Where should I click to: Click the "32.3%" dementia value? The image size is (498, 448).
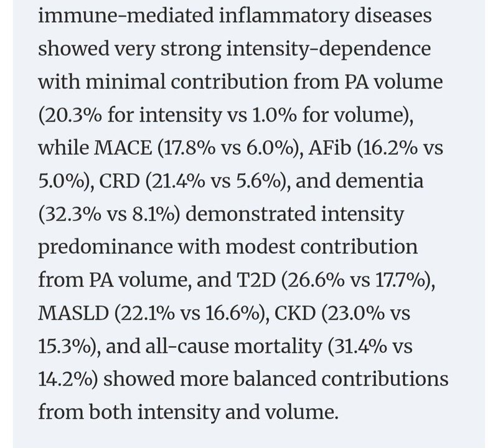point(72,213)
